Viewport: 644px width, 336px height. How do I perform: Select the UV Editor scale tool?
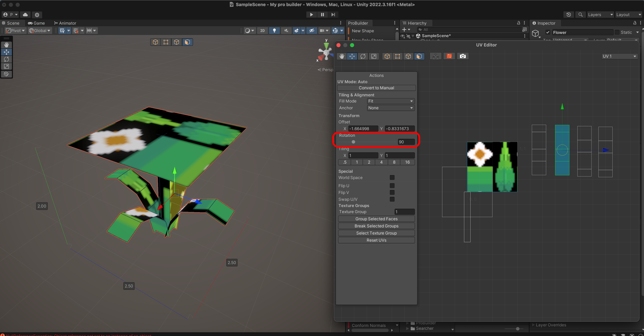(x=373, y=56)
